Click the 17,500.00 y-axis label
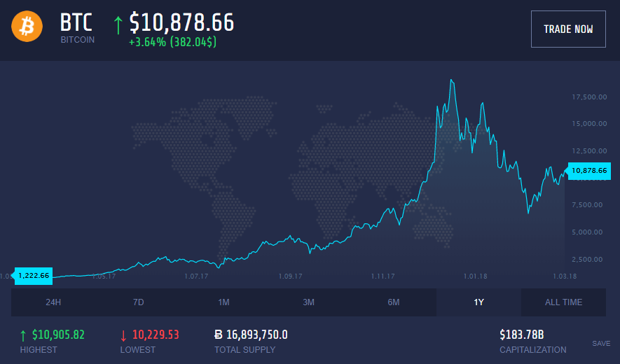Viewport: 620px width, 364px height. [x=589, y=97]
